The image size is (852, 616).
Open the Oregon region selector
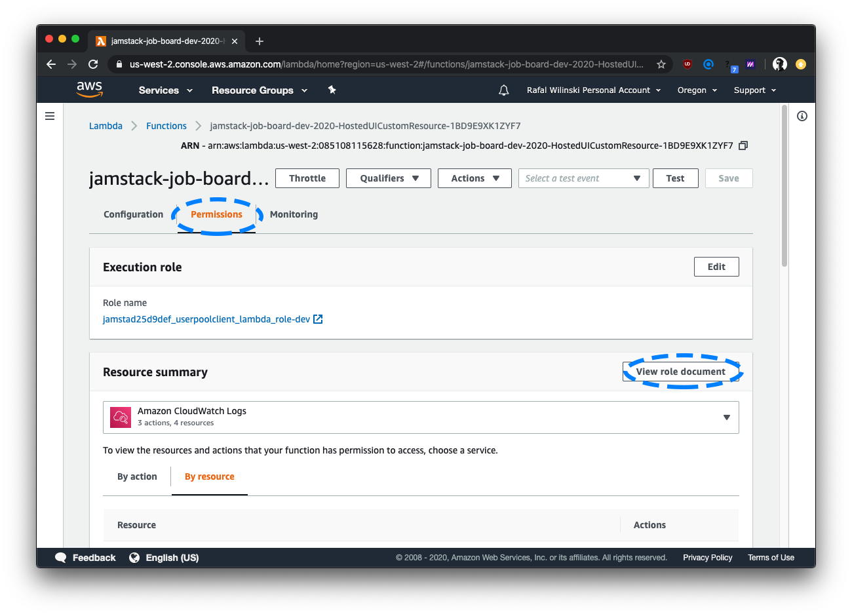click(697, 90)
